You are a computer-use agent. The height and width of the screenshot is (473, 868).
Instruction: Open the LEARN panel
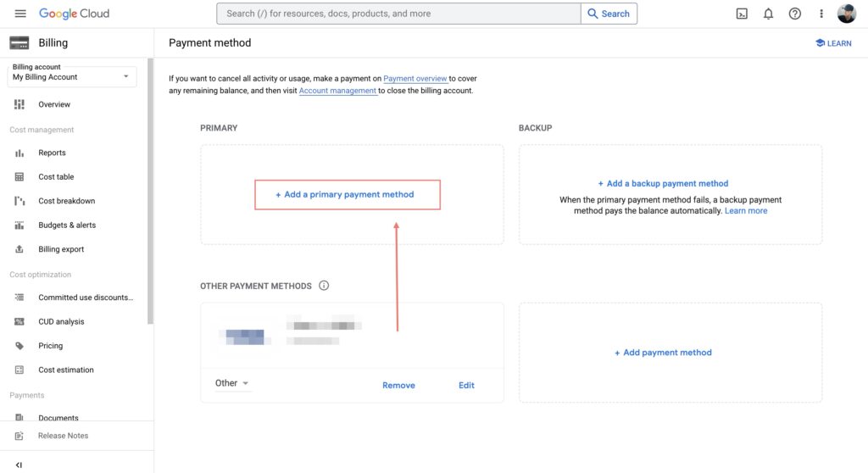[833, 43]
